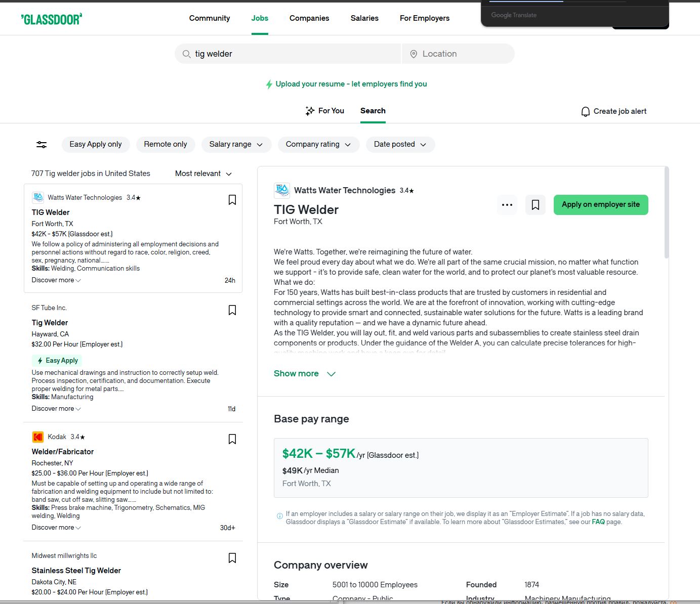Click Watts Water Technologies company name in details

click(x=345, y=191)
